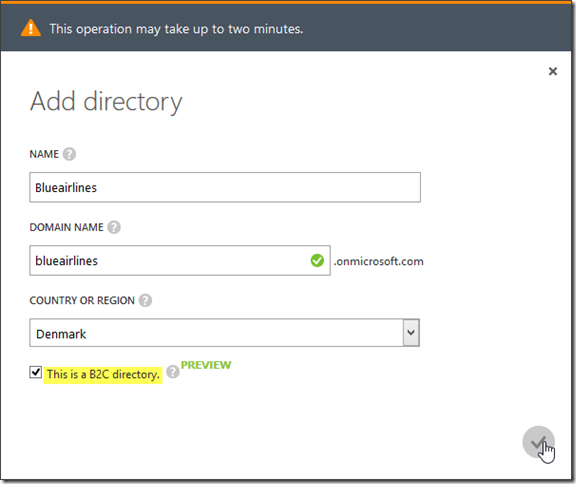Viewport: 576px width, 484px height.
Task: Click the orange warning triangle icon
Action: (31, 28)
